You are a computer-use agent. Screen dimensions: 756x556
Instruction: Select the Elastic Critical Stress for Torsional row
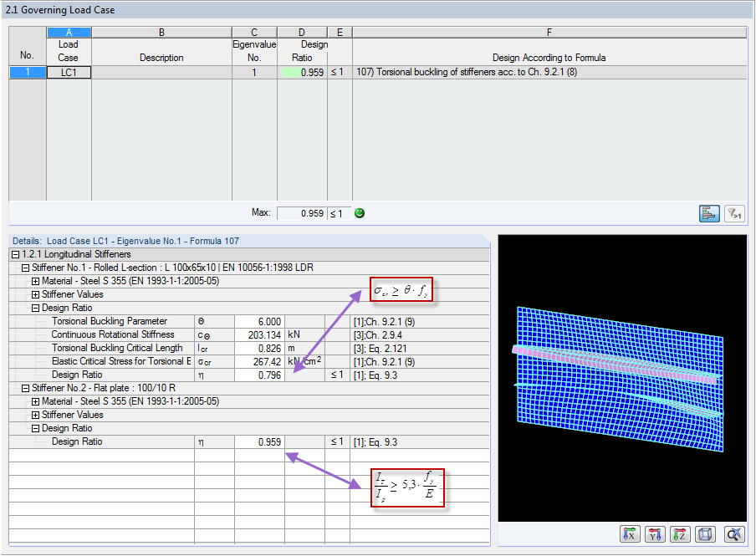248,362
